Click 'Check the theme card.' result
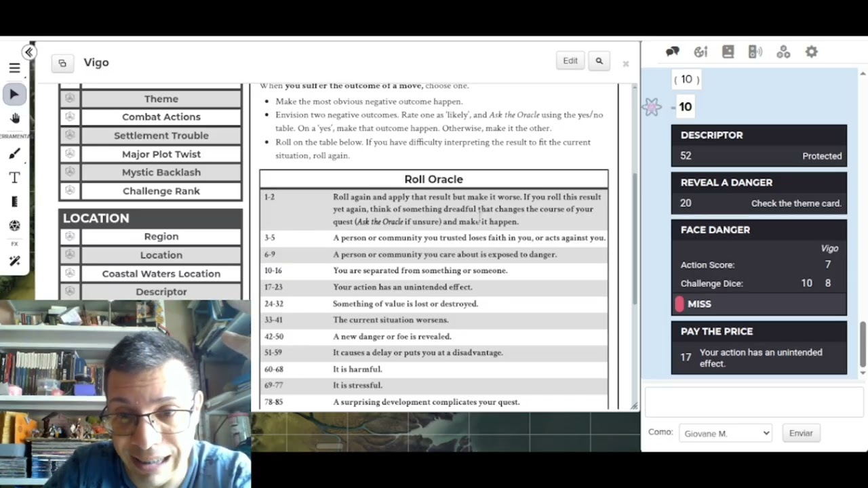868x488 pixels. click(x=796, y=203)
